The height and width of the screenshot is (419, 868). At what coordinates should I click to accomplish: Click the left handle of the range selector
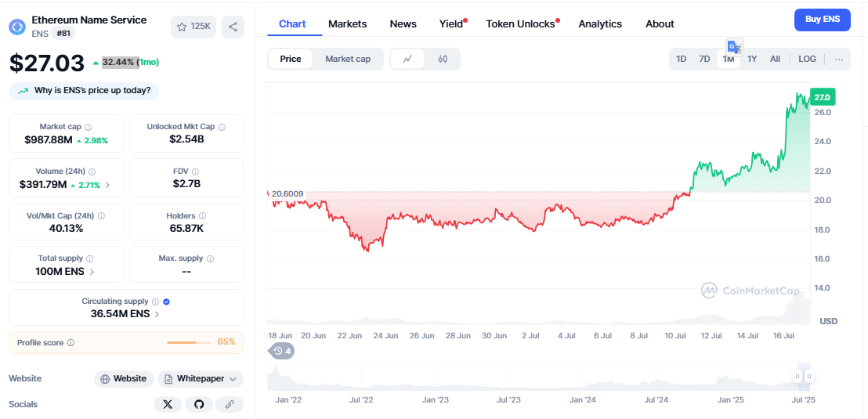point(797,377)
